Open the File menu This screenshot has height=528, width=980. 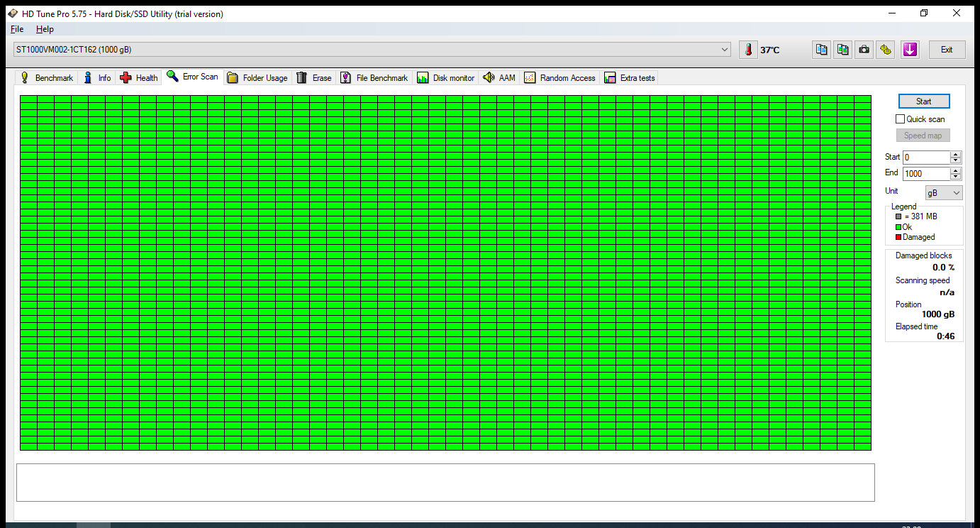pos(17,29)
